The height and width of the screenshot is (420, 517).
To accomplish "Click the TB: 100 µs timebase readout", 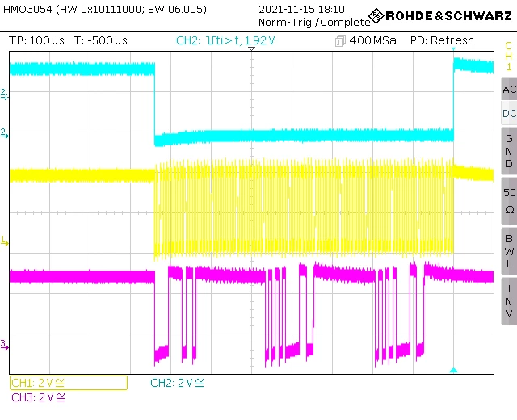I will [36, 40].
